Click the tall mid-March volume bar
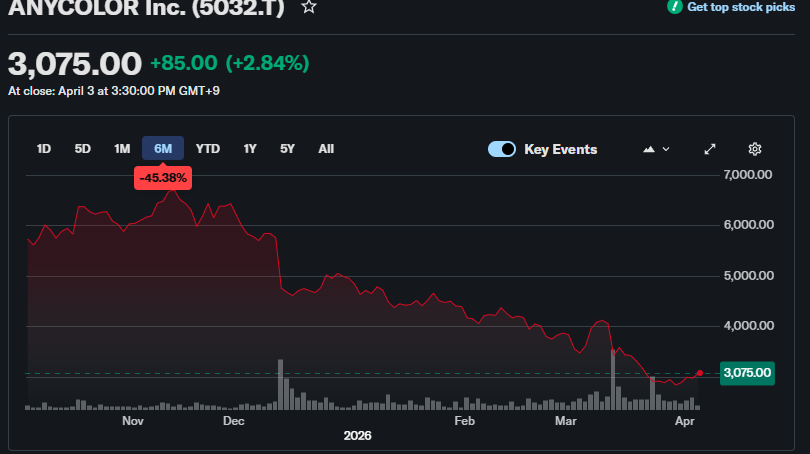 coord(613,380)
